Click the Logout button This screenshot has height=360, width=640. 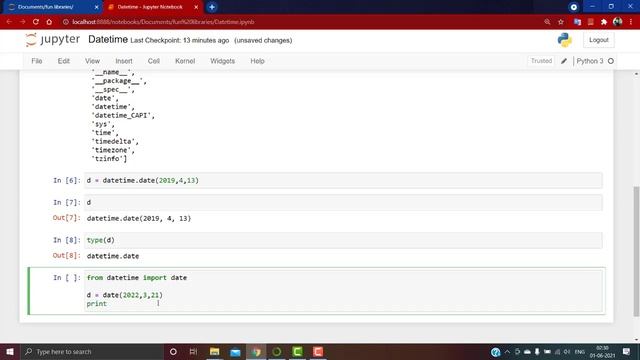[x=598, y=40]
